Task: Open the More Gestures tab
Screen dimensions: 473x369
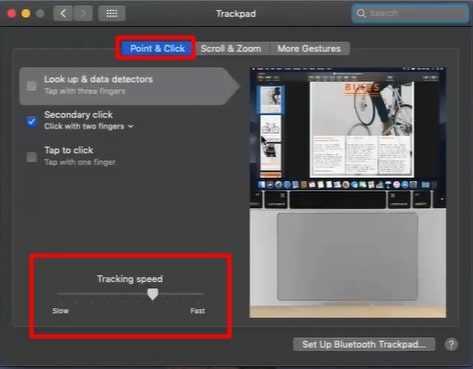Action: pyautogui.click(x=309, y=49)
